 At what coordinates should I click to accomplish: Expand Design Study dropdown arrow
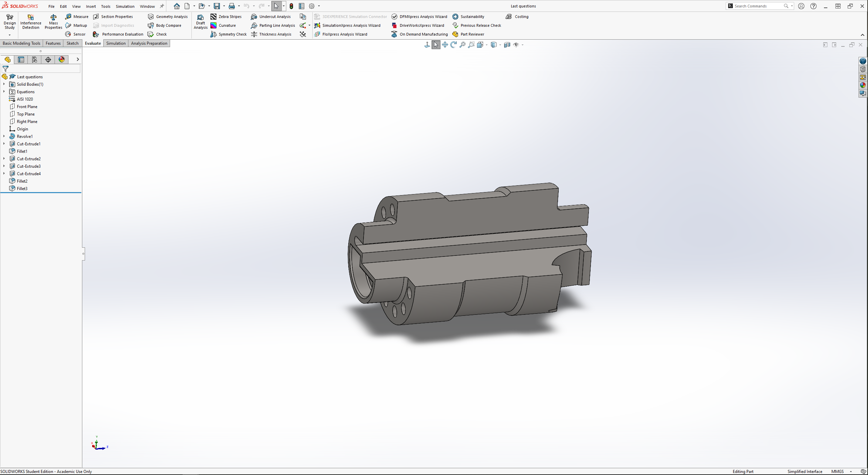click(x=9, y=35)
